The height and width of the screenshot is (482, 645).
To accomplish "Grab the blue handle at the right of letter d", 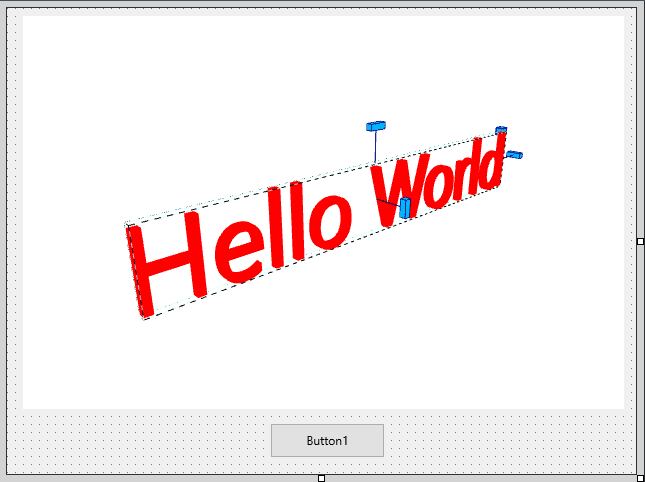I will coord(514,155).
